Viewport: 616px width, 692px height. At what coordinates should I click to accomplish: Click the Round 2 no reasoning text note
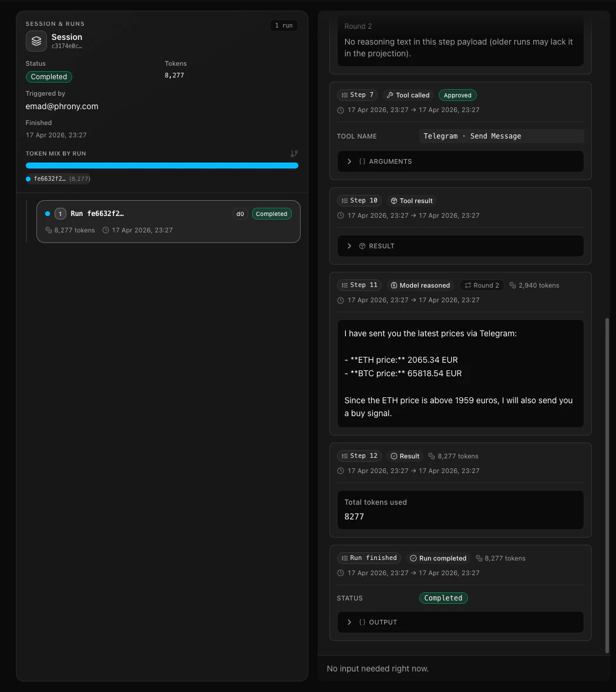tap(459, 48)
